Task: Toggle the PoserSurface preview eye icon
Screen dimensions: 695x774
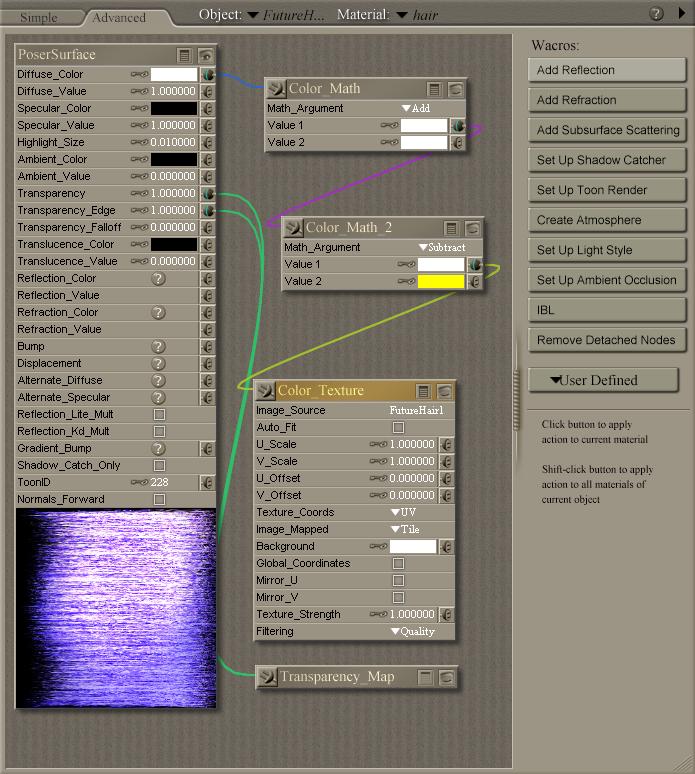Action: (206, 55)
